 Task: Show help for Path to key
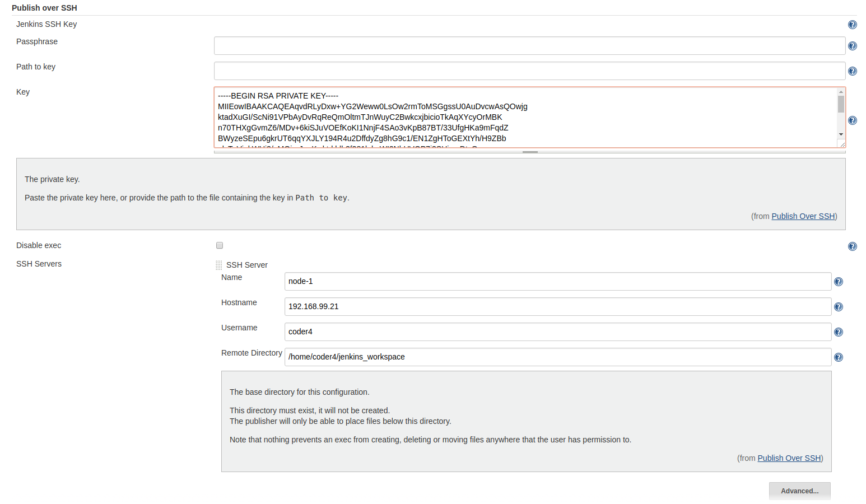[x=852, y=71]
